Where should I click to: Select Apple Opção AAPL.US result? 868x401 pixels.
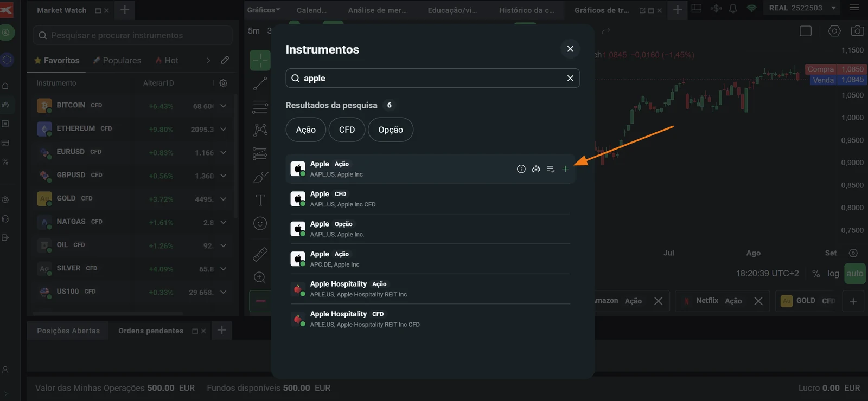click(x=430, y=229)
